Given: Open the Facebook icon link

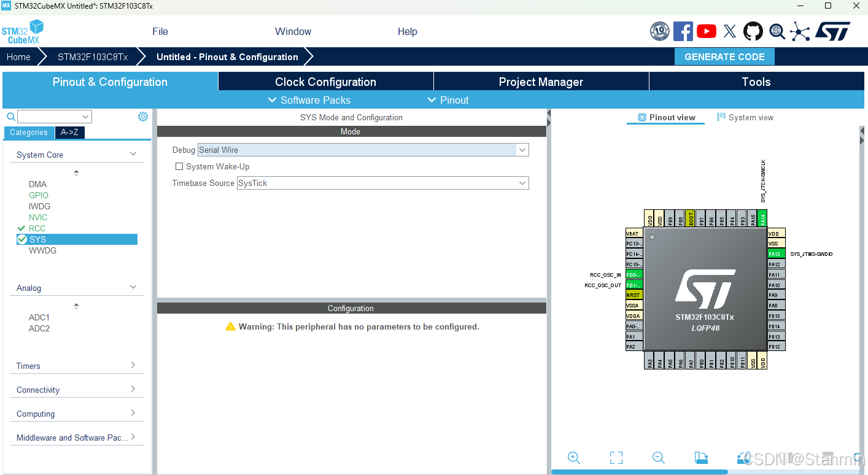Looking at the screenshot, I should tap(683, 31).
